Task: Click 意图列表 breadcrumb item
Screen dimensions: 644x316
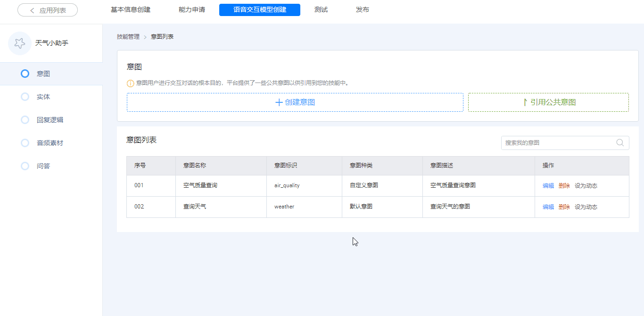Action: (162, 37)
